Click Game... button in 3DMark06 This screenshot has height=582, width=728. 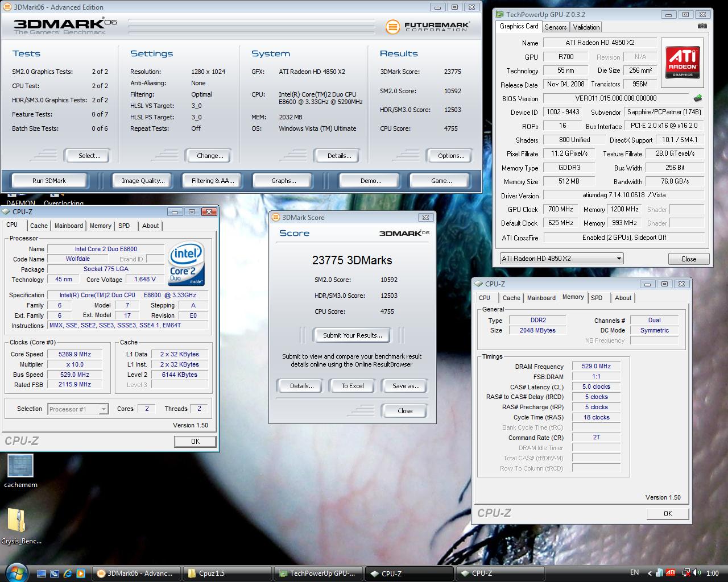[441, 181]
